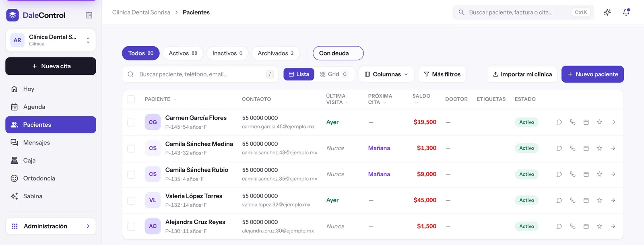644x245 pixels.
Task: Call Carmen García Flores phone icon
Action: coord(573,122)
